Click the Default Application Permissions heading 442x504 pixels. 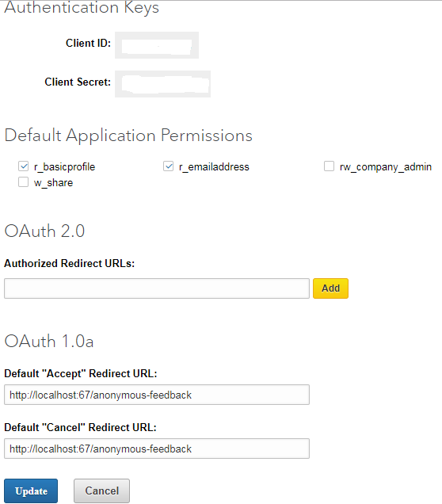click(128, 136)
